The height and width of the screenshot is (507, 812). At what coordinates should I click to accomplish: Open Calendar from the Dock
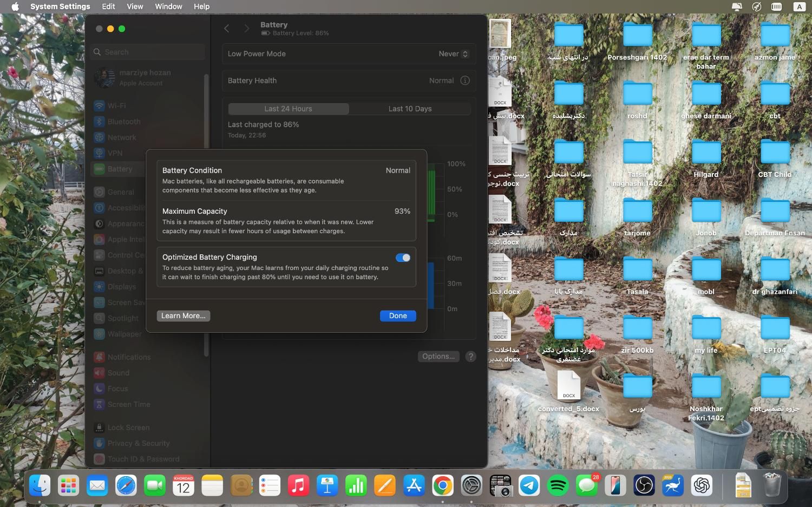(183, 485)
